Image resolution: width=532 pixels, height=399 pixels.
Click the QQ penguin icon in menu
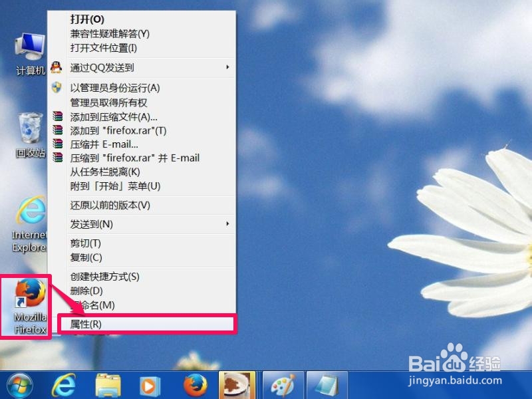[x=57, y=68]
